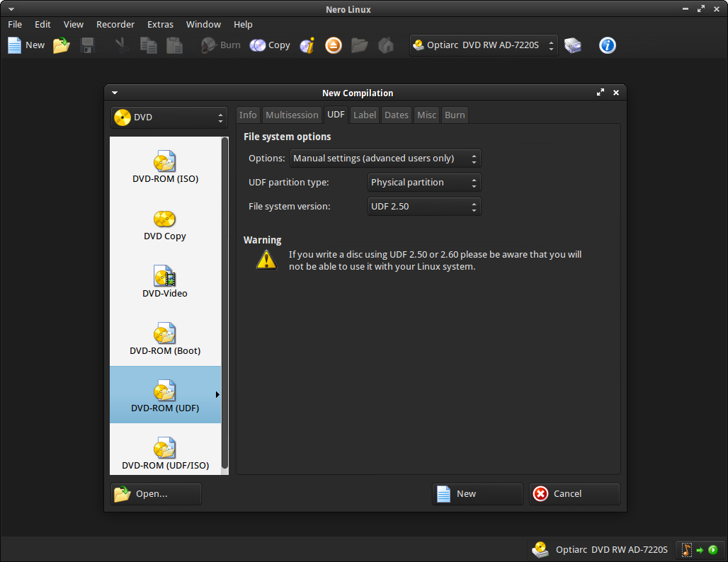This screenshot has height=562, width=728.
Task: Open the View menu
Action: pyautogui.click(x=74, y=24)
